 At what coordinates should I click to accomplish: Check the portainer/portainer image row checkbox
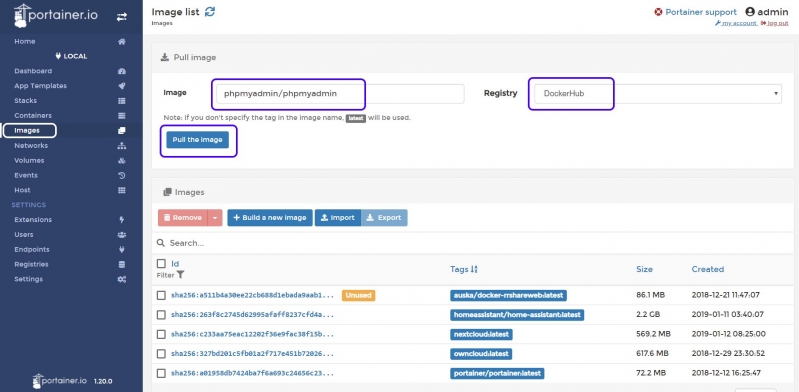click(161, 373)
